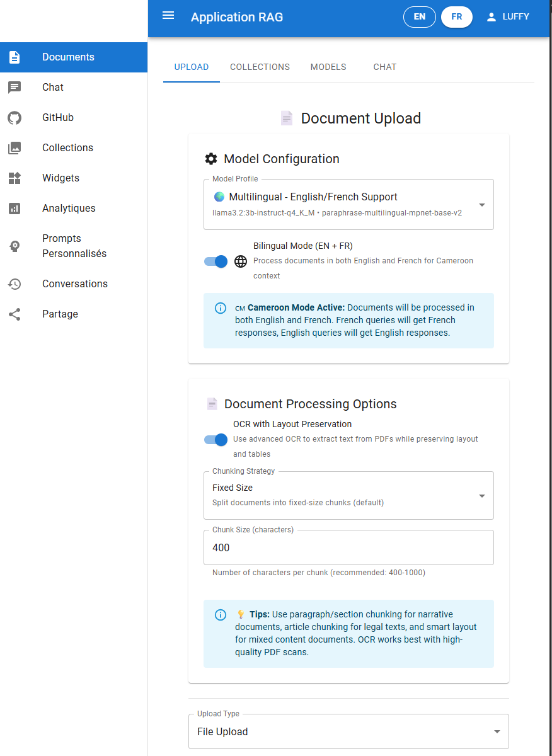Open Documents in the sidebar
The height and width of the screenshot is (756, 552).
click(x=74, y=57)
